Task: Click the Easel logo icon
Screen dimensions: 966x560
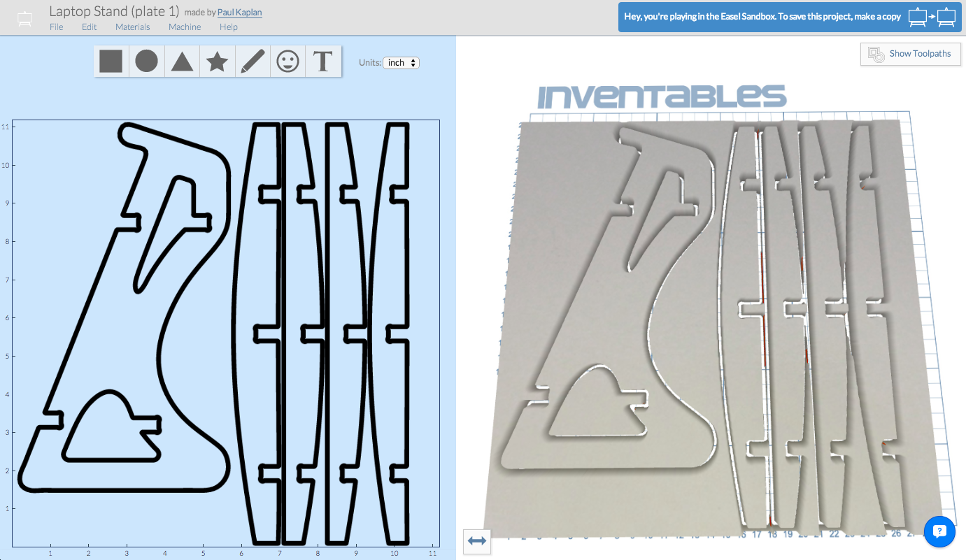Action: tap(24, 19)
